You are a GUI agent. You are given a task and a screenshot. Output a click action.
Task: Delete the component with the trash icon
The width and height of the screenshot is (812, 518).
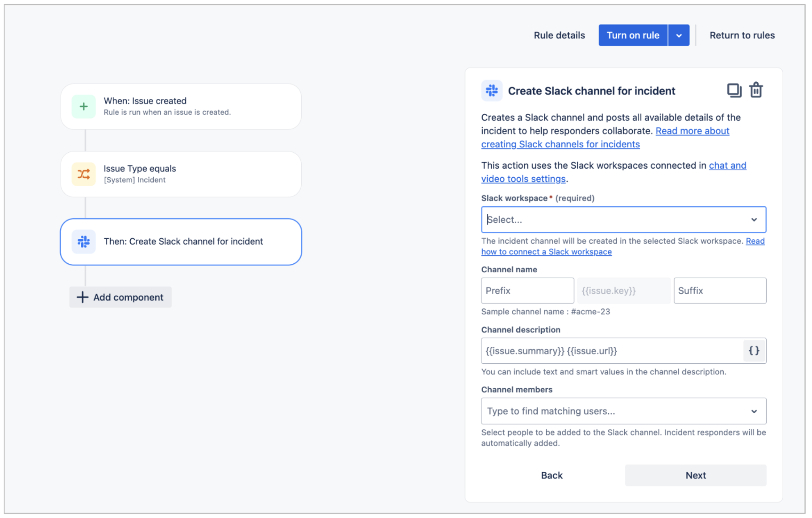point(756,90)
